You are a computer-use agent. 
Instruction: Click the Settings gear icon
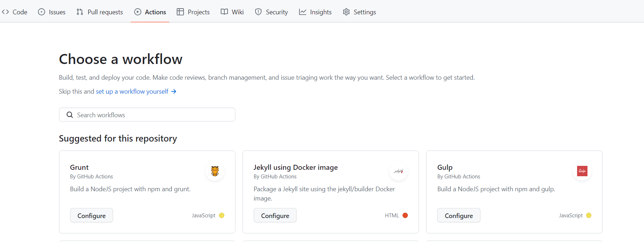[x=346, y=12]
